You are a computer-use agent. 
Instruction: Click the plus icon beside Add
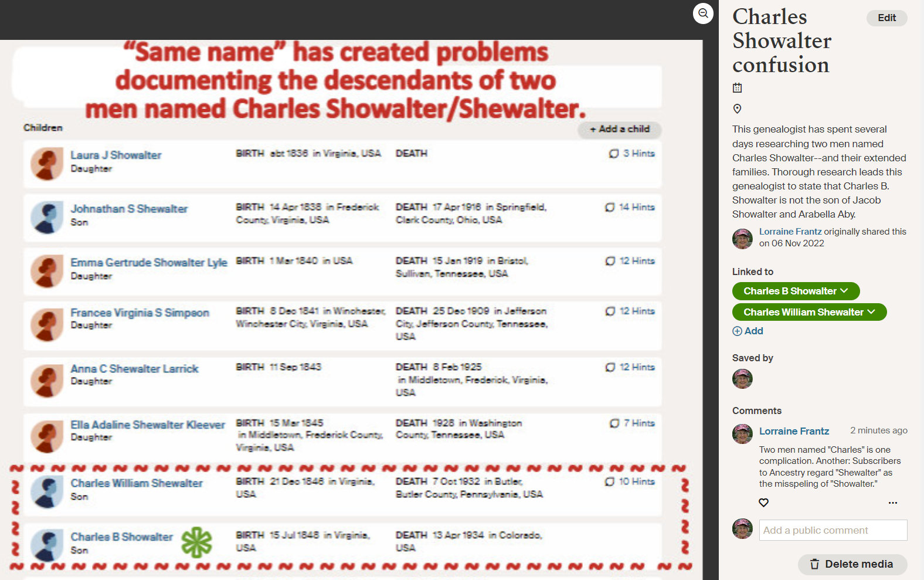point(737,331)
